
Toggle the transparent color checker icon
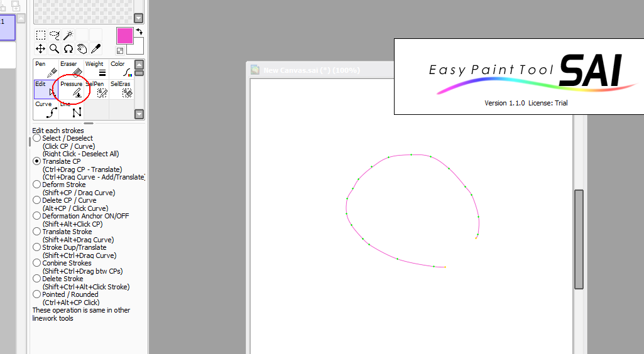click(120, 51)
